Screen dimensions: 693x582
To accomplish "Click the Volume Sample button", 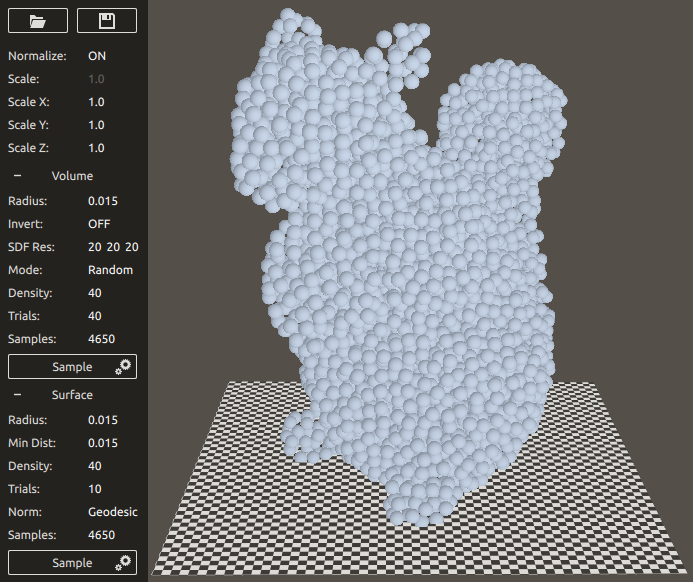I will pyautogui.click(x=72, y=366).
